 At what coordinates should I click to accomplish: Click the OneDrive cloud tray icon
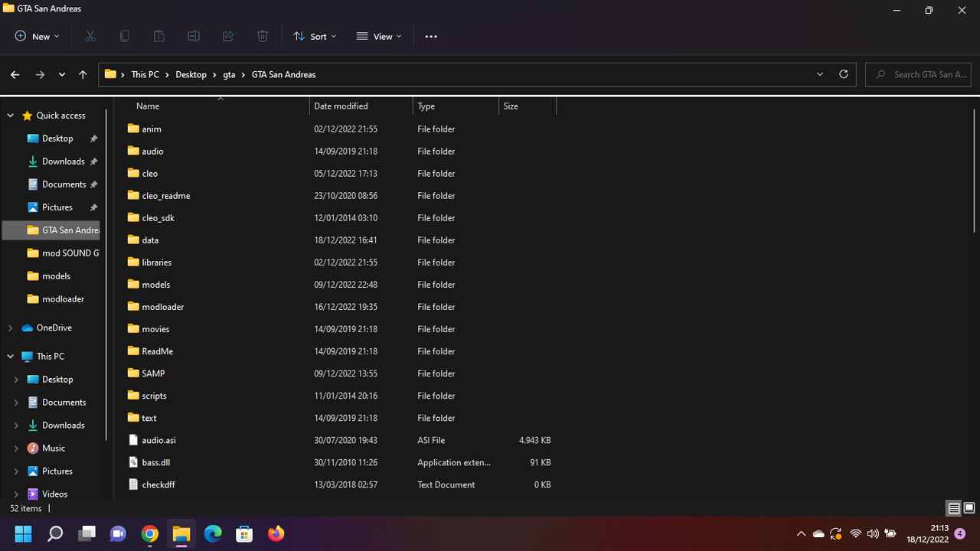818,533
